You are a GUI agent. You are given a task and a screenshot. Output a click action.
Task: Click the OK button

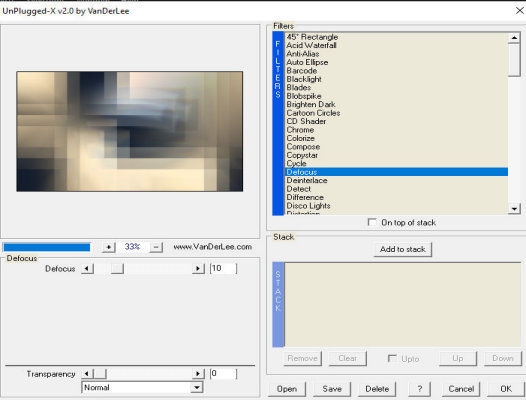pos(506,389)
